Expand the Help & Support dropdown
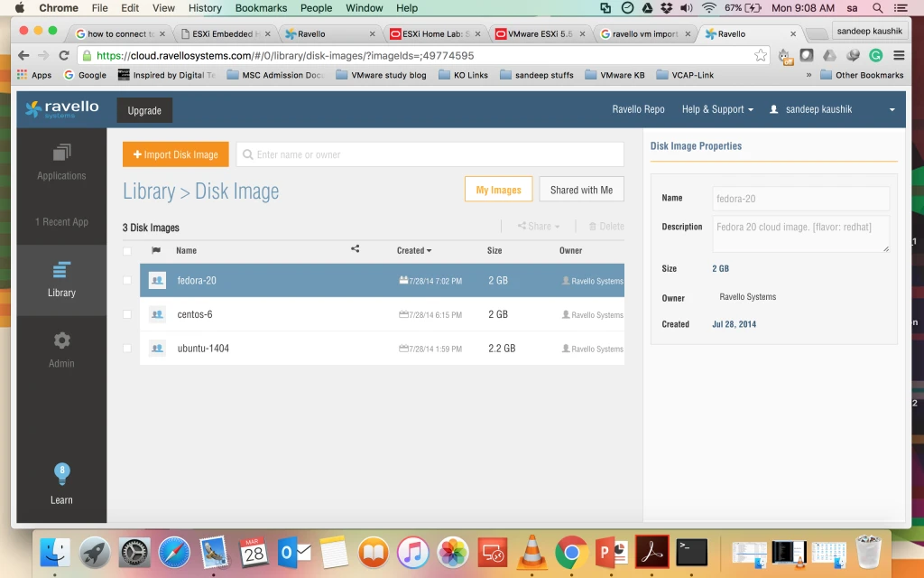This screenshot has width=924, height=578. click(x=717, y=109)
